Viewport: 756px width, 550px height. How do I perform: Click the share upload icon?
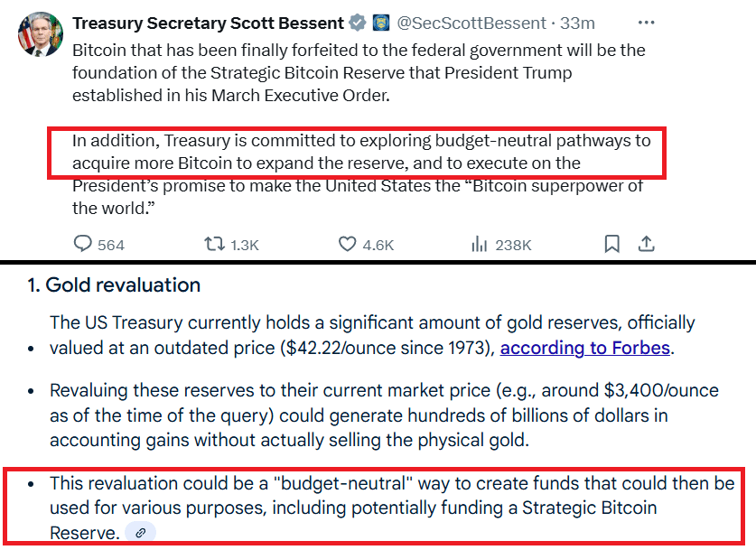point(646,244)
